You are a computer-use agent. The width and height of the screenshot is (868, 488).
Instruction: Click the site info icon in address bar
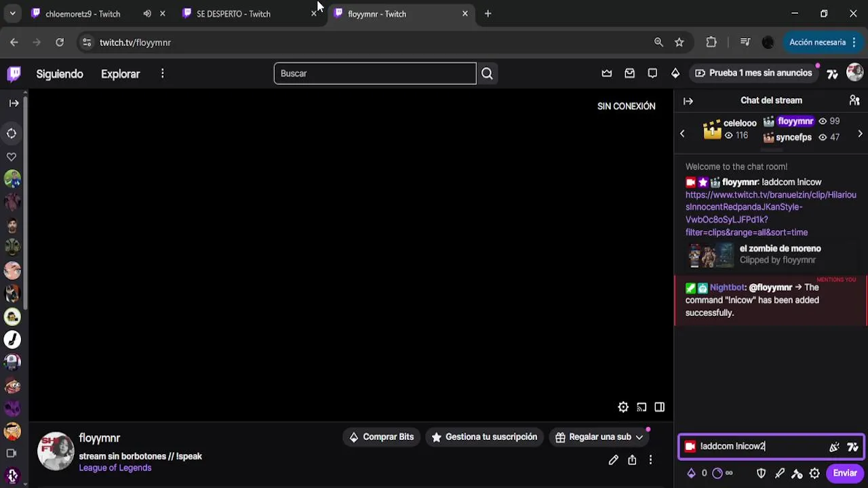[x=86, y=42]
